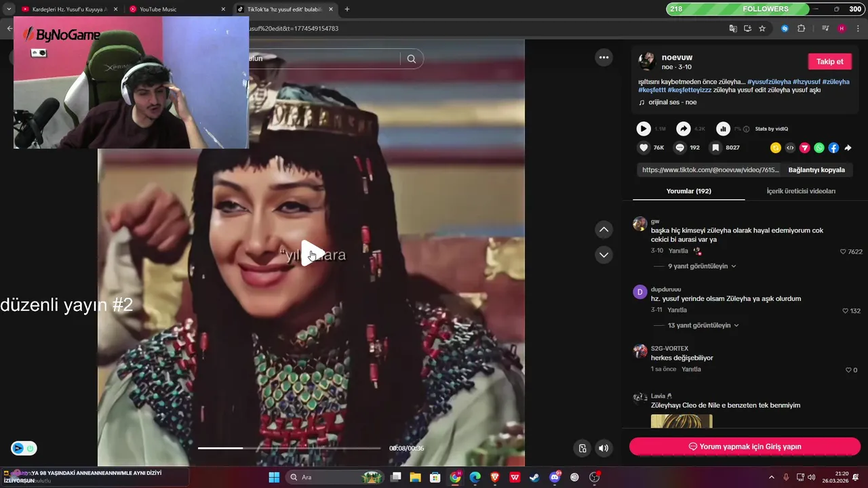Open the noevuw username link
The height and width of the screenshot is (488, 868).
pyautogui.click(x=677, y=58)
